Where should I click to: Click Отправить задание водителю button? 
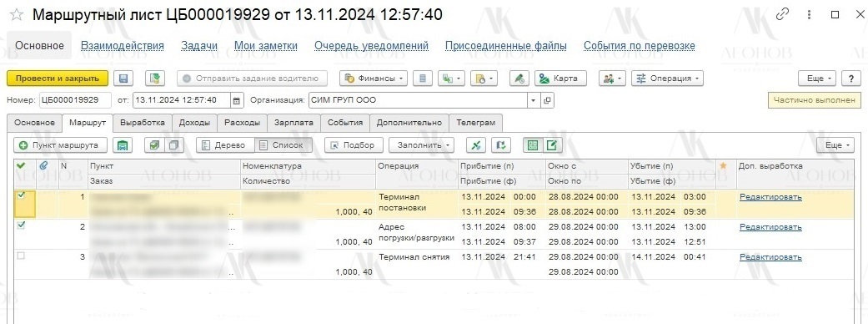(252, 78)
